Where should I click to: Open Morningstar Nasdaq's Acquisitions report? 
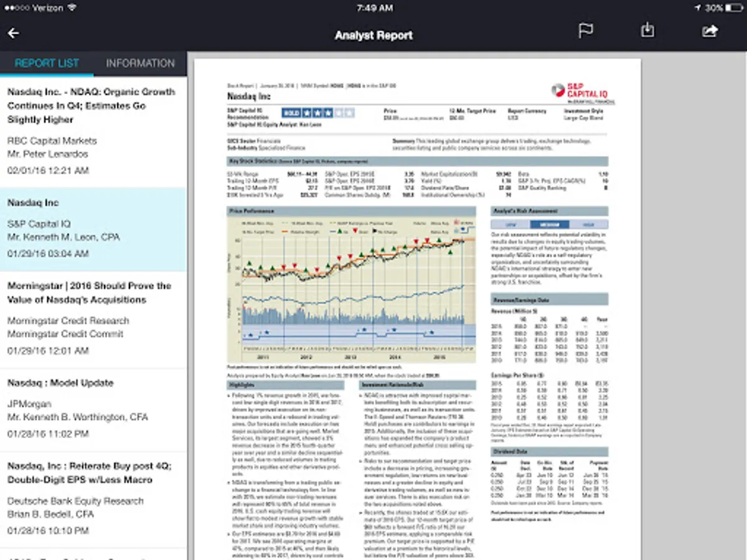click(x=93, y=319)
